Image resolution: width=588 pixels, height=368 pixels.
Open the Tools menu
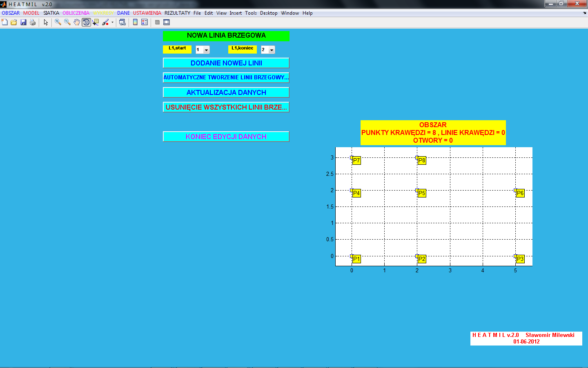click(251, 13)
